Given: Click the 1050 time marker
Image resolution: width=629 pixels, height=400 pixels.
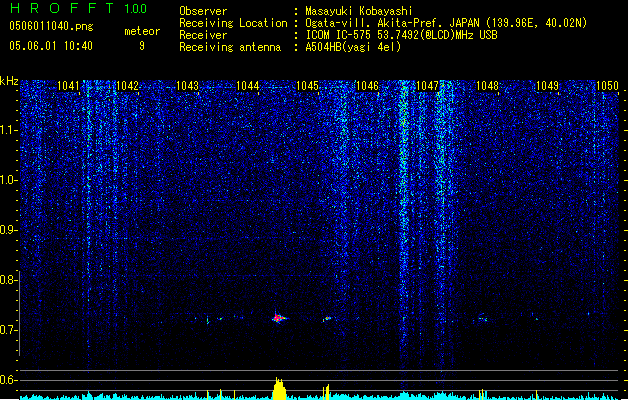Looking at the screenshot, I should point(607,86).
